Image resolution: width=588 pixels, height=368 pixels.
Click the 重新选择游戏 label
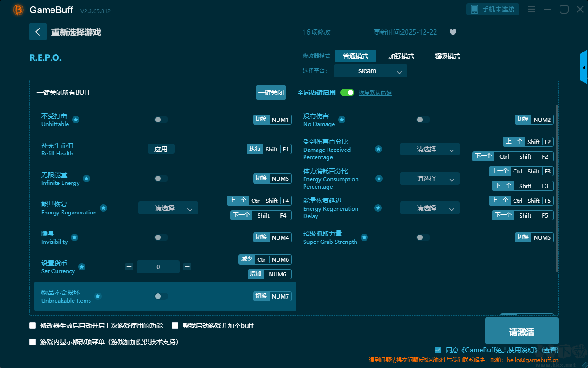pyautogui.click(x=76, y=32)
